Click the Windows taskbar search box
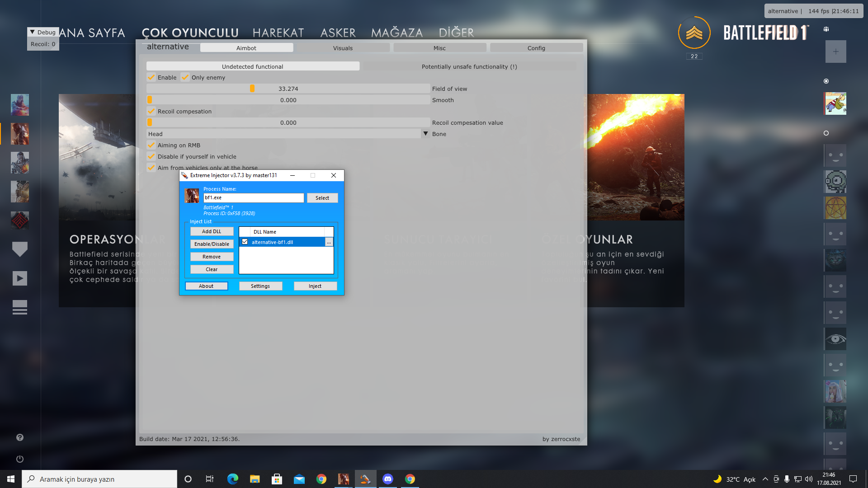This screenshot has width=868, height=488. 99,479
